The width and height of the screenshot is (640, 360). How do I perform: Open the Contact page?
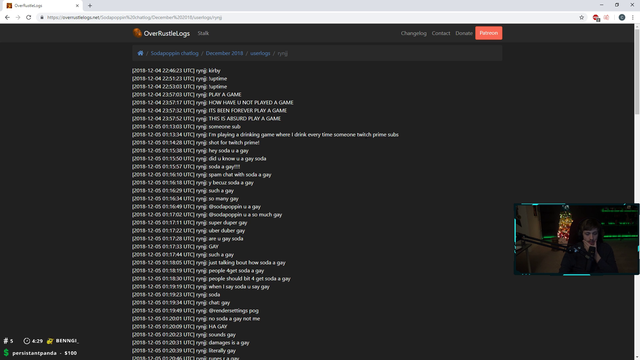coord(441,33)
